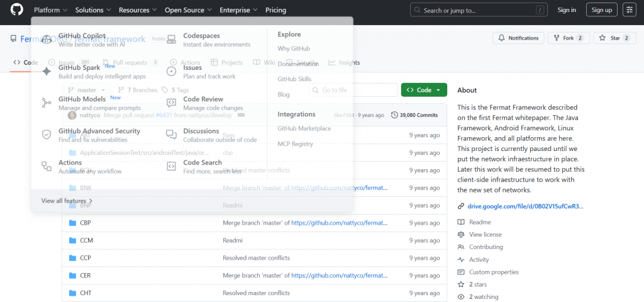Click the Discussions speech bubble icon

[171, 135]
